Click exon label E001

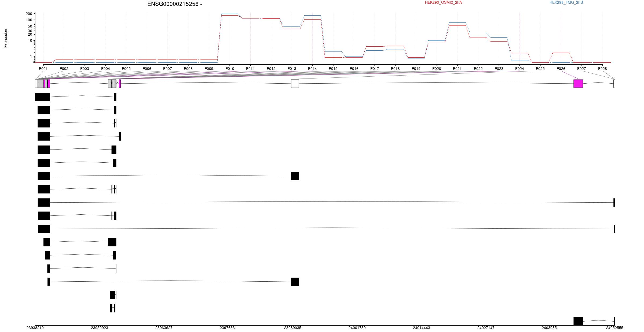click(43, 69)
